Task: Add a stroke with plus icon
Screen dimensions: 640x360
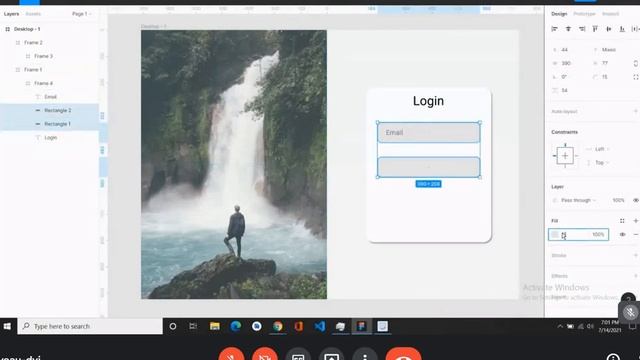Action: click(x=636, y=255)
